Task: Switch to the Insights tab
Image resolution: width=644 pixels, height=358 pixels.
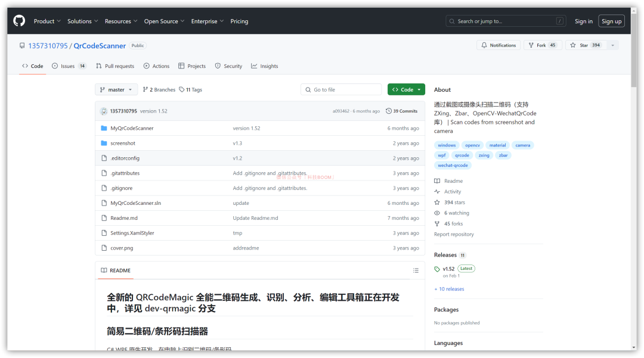Action: (x=265, y=66)
